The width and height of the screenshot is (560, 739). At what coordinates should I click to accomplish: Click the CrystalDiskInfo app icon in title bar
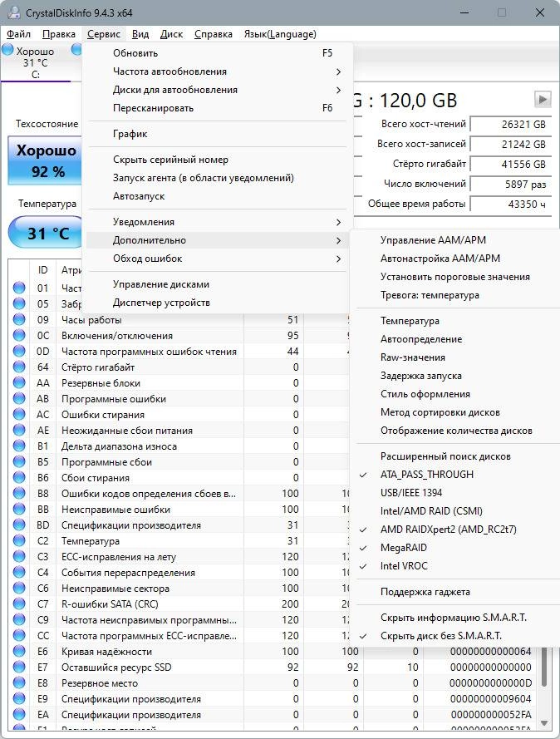(x=13, y=12)
